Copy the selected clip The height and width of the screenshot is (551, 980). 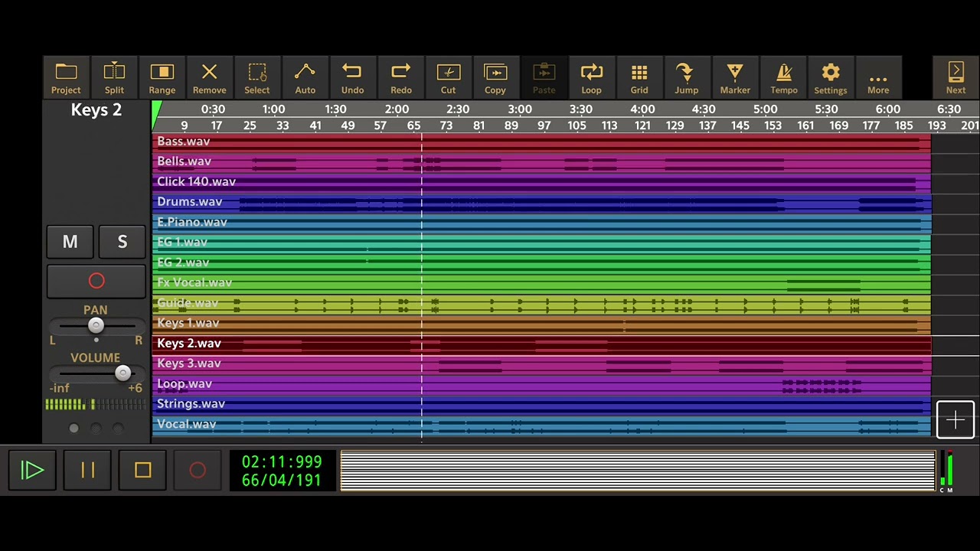(495, 78)
